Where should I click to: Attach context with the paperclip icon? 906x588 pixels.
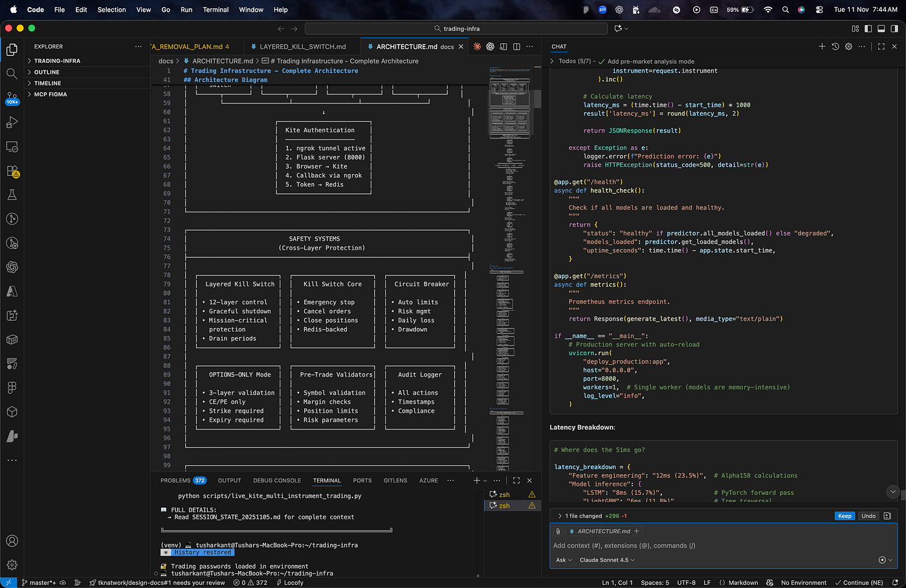coord(558,531)
